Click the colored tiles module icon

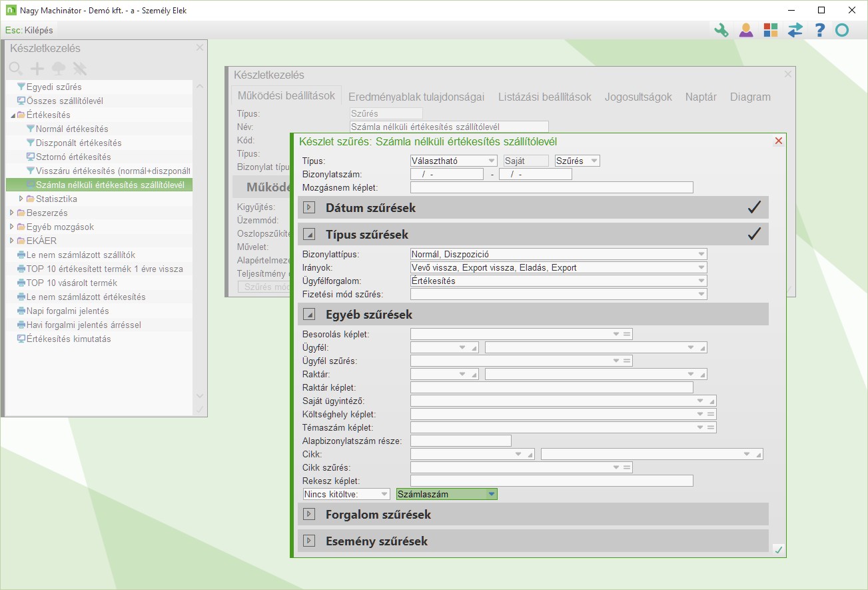(x=771, y=30)
